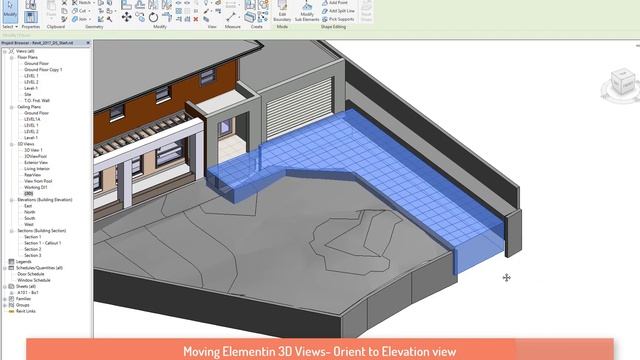Open the Select panel dropdown
Viewport: 640px width, 360px height.
(10, 27)
